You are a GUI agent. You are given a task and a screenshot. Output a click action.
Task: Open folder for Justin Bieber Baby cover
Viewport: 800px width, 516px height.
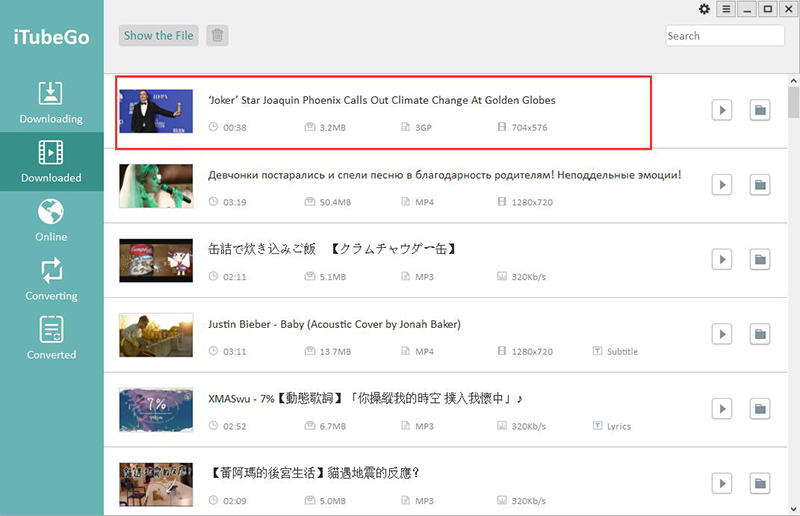(x=760, y=334)
